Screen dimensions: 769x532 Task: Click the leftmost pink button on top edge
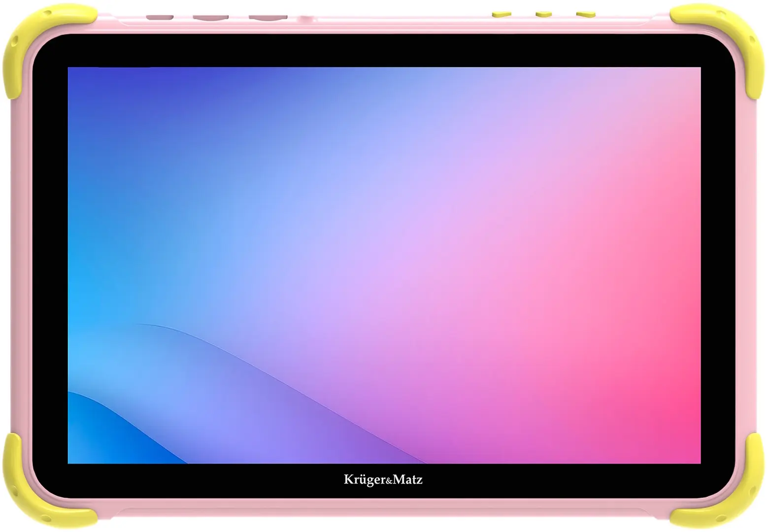pyautogui.click(x=160, y=16)
